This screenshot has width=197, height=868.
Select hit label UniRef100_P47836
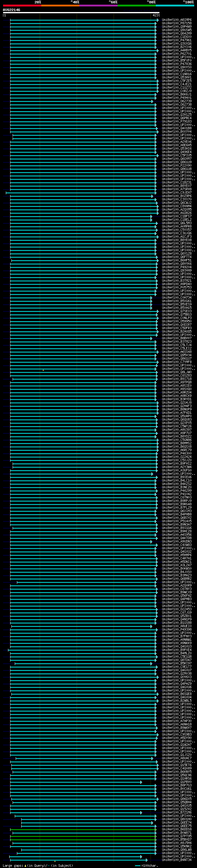click(x=177, y=64)
